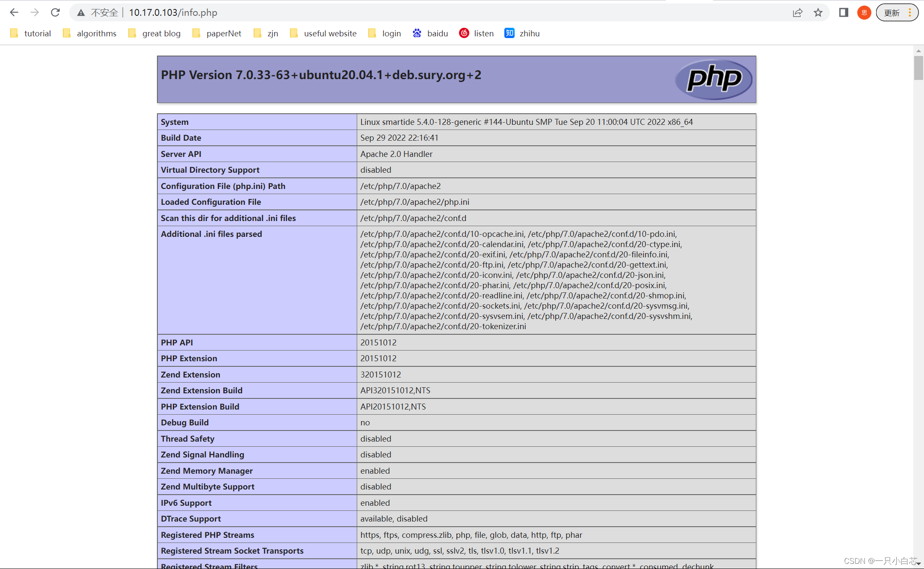Click the Additional .ini files parsed label
This screenshot has width=924, height=569.
pyautogui.click(x=211, y=234)
